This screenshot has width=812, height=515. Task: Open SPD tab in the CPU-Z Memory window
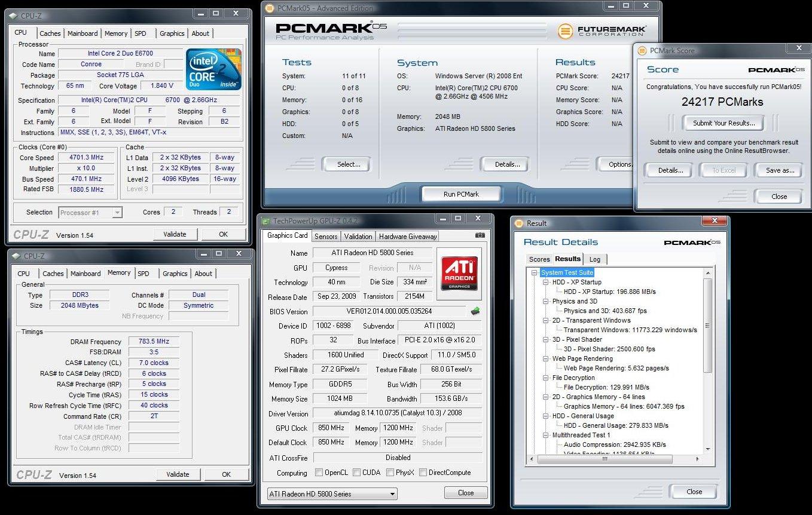click(144, 274)
